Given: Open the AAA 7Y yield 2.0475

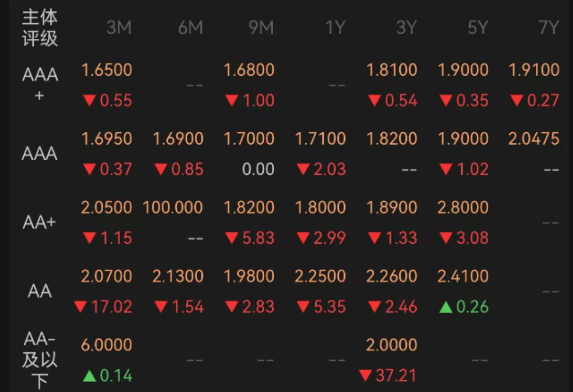Looking at the screenshot, I should pyautogui.click(x=534, y=139).
